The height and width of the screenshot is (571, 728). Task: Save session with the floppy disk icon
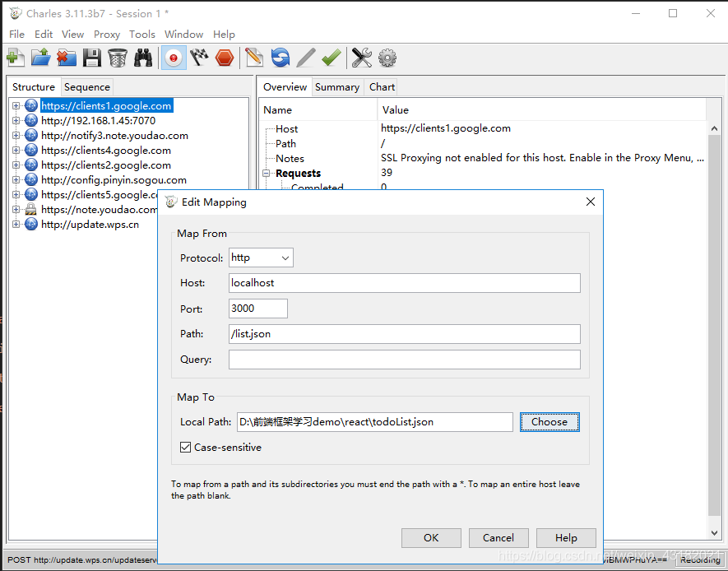click(x=92, y=58)
